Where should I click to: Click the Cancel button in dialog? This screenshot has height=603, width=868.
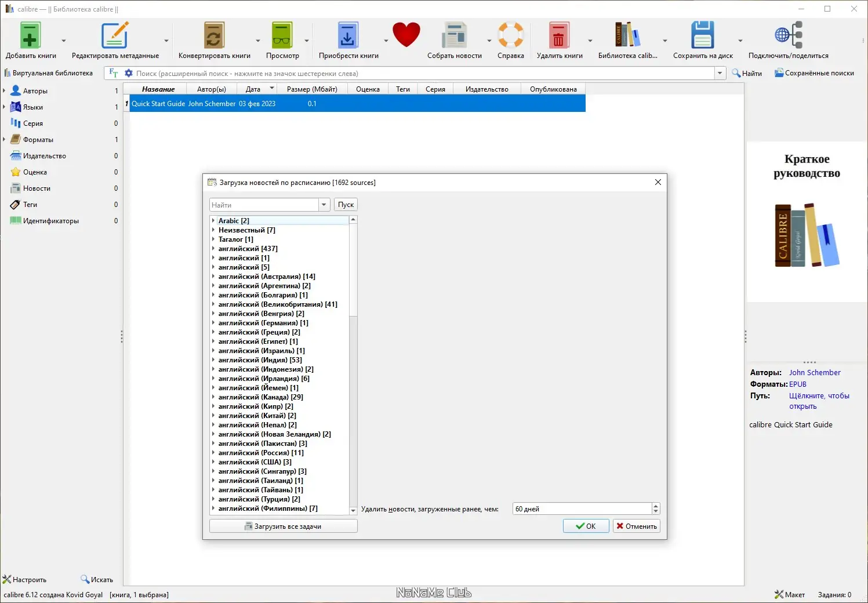click(636, 526)
